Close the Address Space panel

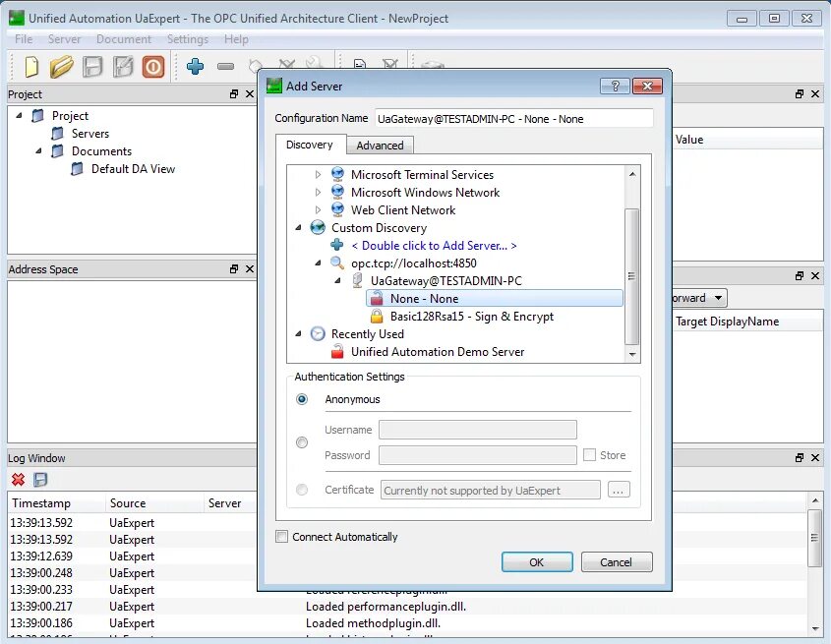[x=250, y=268]
